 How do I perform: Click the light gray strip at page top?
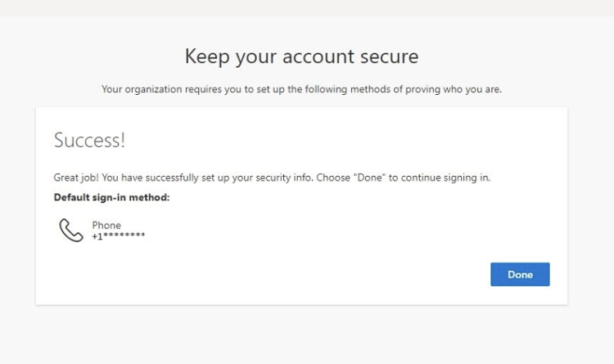coord(307,7)
